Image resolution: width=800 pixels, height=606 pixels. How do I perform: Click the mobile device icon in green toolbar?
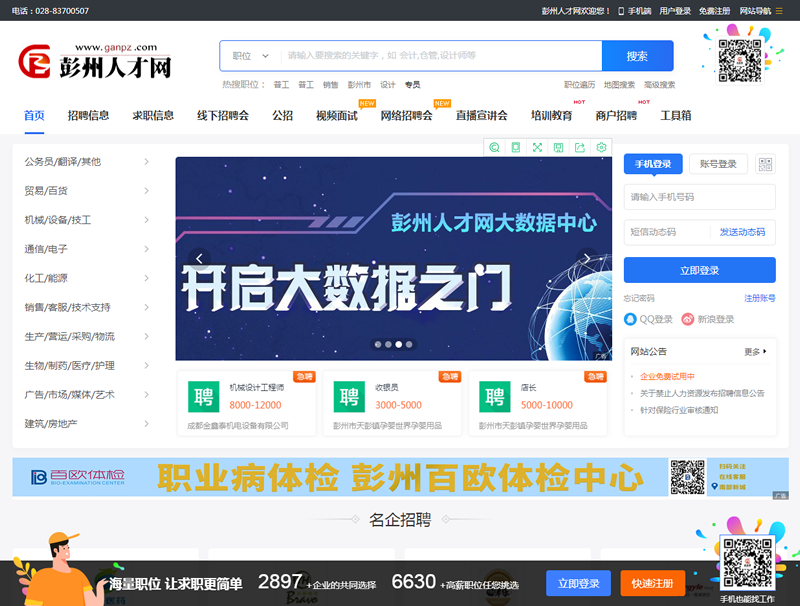[516, 147]
